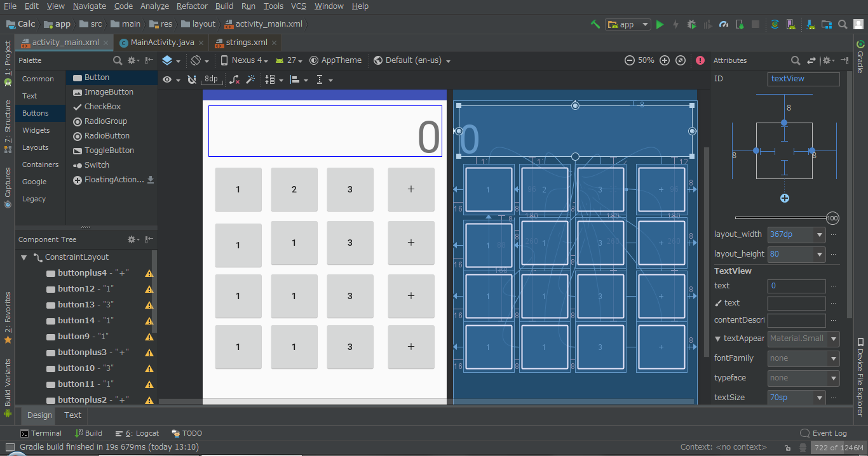Open the Android Profiler gauge icon
This screenshot has height=456, width=868.
[x=724, y=24]
